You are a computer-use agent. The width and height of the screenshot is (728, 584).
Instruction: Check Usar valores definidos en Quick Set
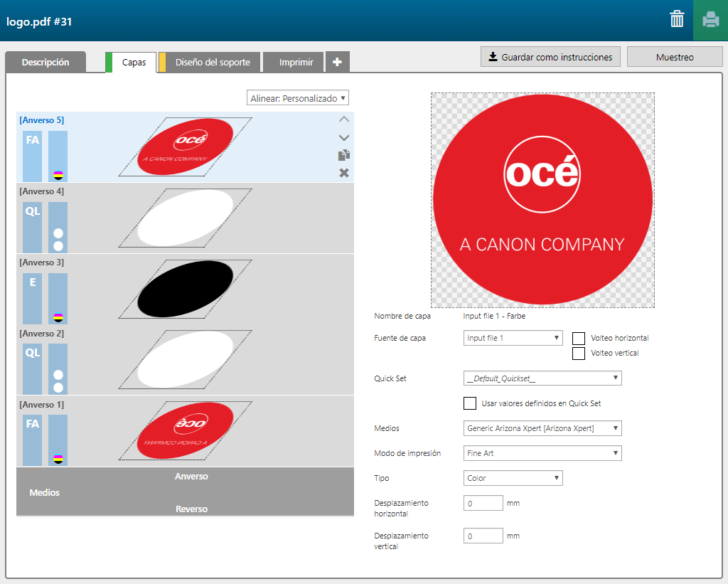[470, 403]
